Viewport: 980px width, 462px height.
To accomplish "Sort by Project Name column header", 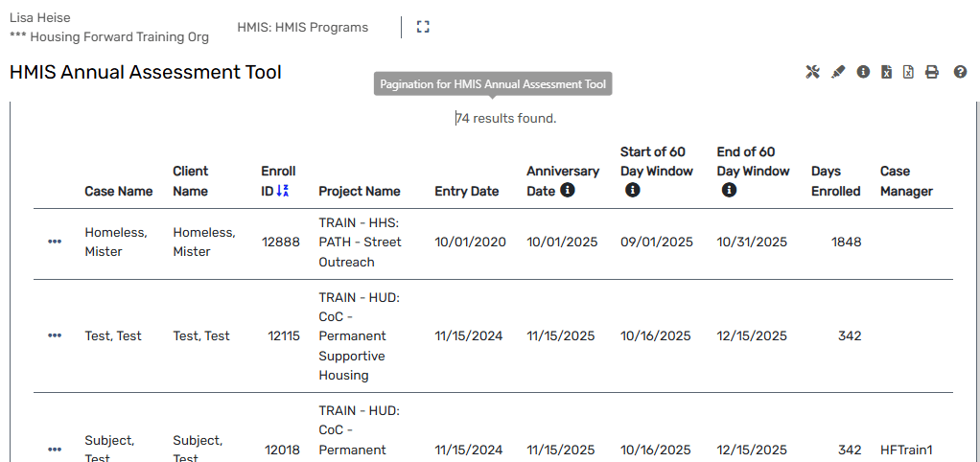I will [x=360, y=191].
